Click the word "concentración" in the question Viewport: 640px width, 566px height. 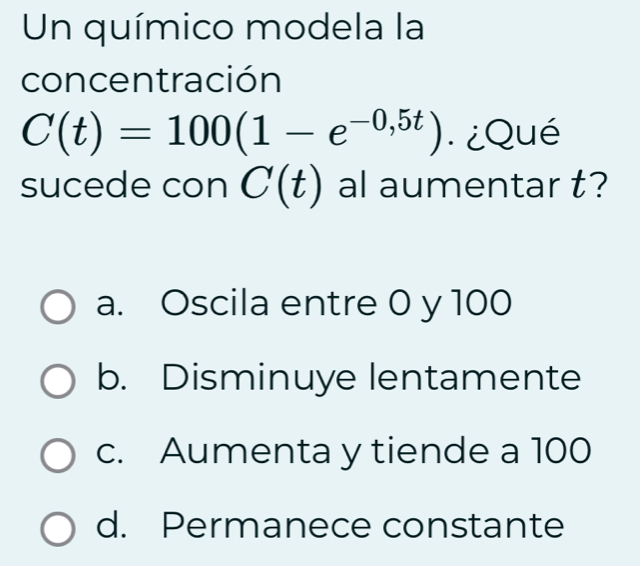151,80
